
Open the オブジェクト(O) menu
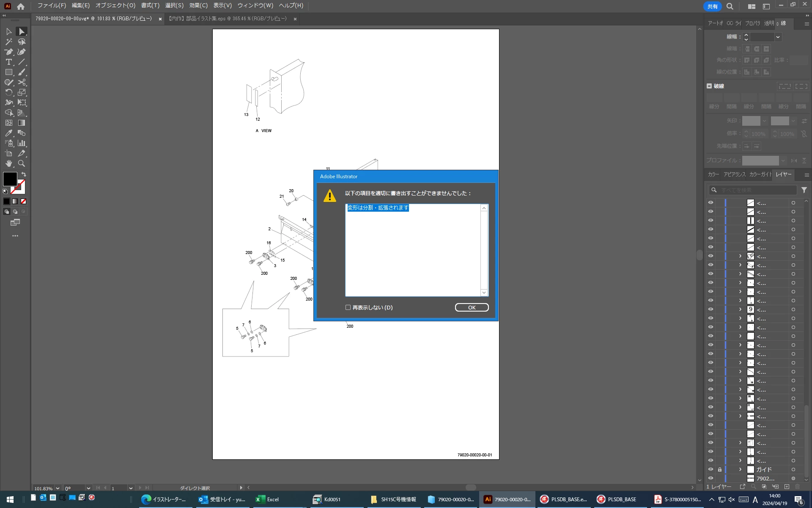pyautogui.click(x=115, y=6)
